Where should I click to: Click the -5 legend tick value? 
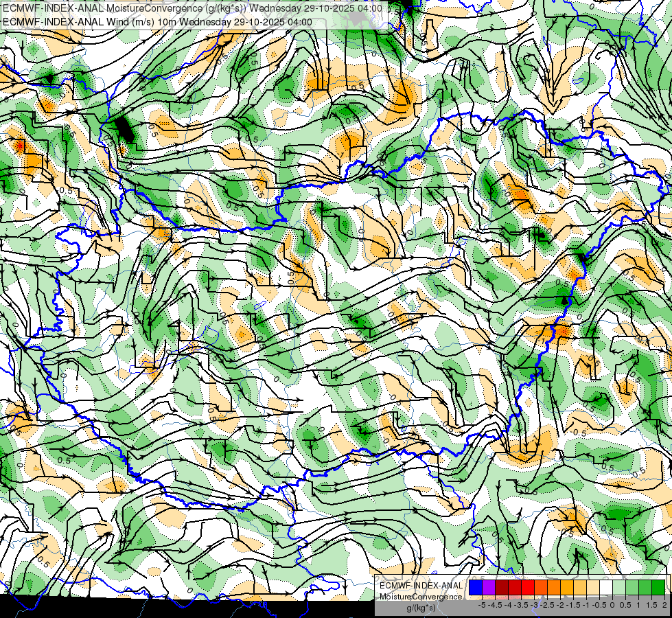[482, 605]
